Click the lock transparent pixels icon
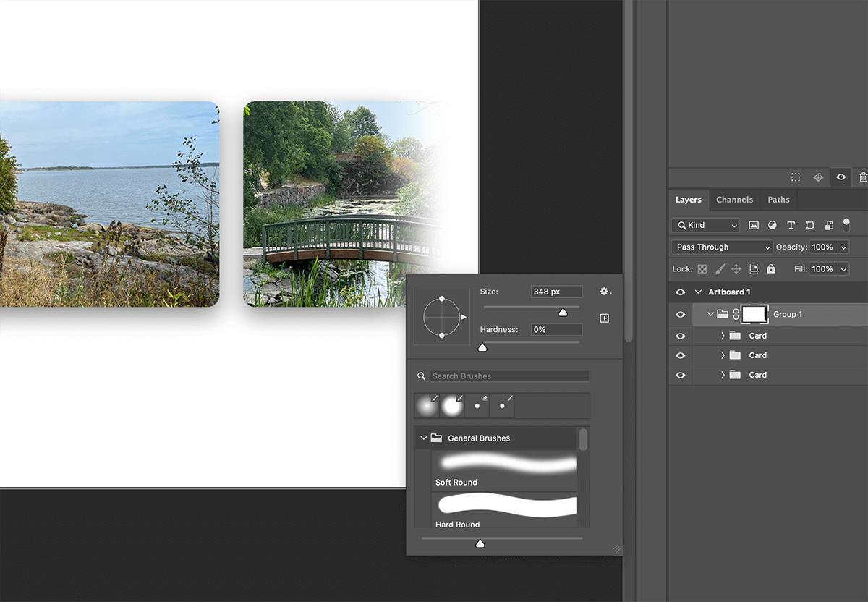 702,269
